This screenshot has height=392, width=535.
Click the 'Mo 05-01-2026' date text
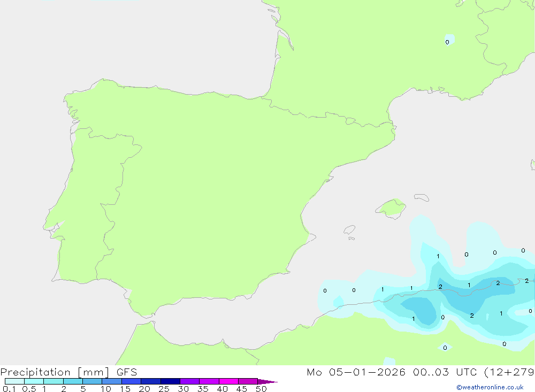pos(356,372)
